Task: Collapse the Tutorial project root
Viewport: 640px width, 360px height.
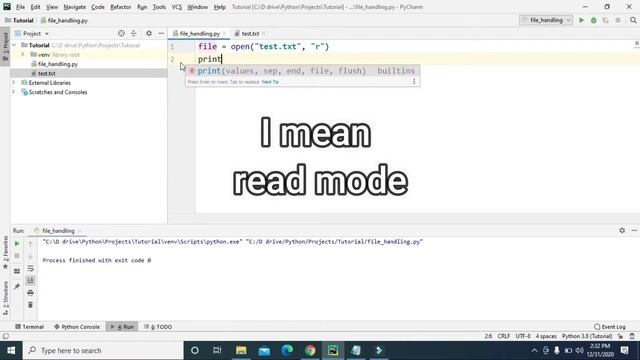Action: click(14, 45)
